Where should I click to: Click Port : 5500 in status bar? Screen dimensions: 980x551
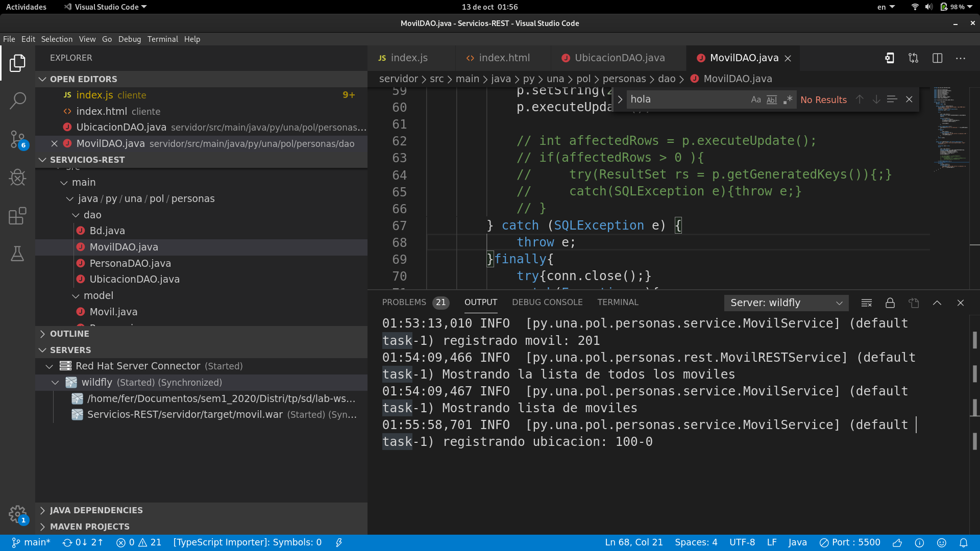(850, 543)
